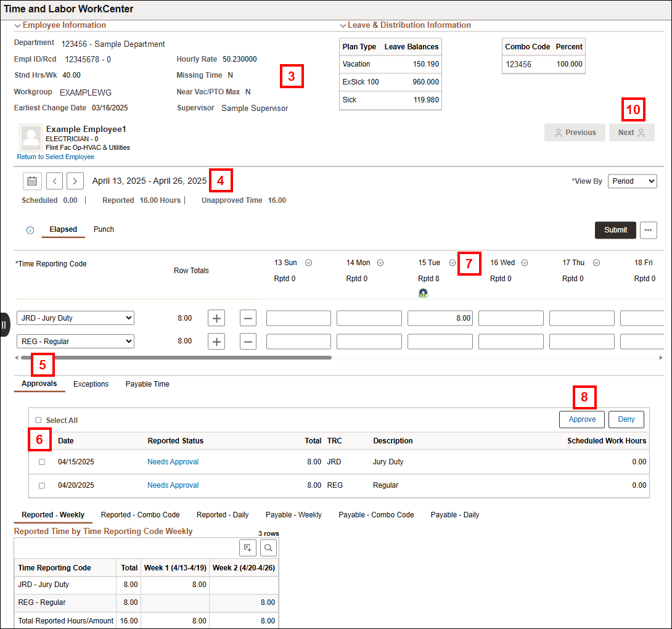Click the Total Reported Hours/Amount row label
This screenshot has height=629, width=672.
pos(65,621)
